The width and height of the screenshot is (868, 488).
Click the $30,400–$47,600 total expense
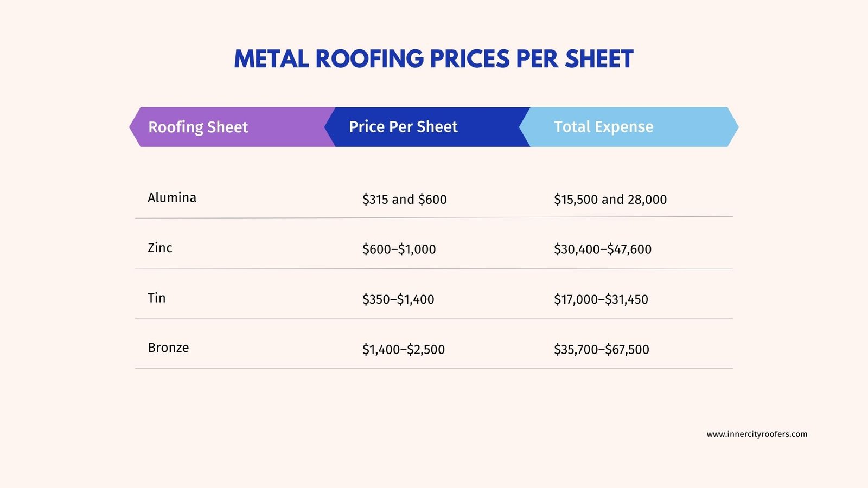pos(602,249)
